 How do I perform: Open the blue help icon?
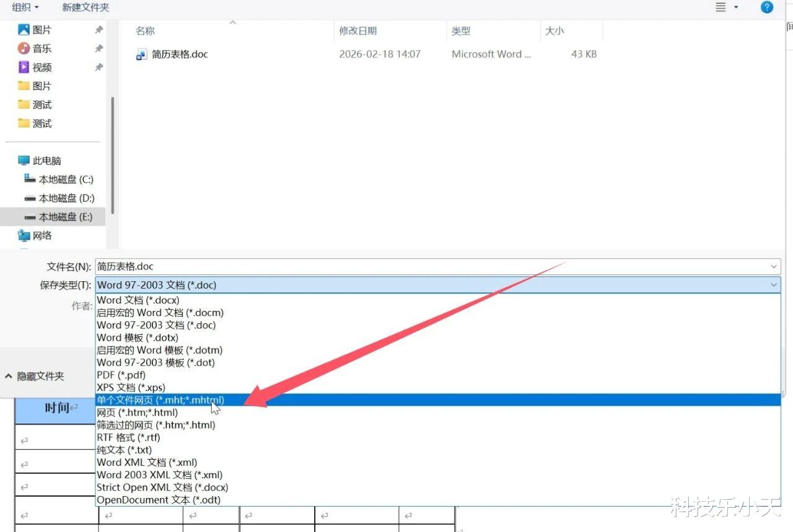point(767,7)
